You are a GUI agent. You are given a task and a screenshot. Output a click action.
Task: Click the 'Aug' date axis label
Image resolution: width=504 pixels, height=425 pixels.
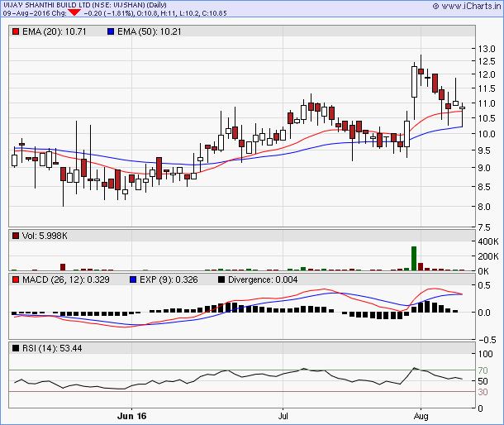[421, 416]
